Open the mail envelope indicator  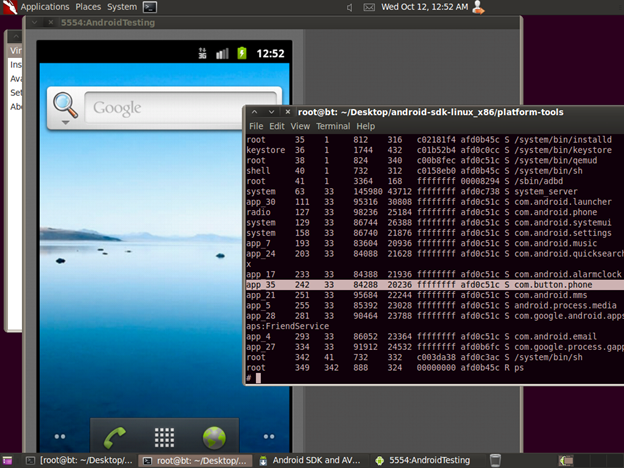(x=367, y=7)
